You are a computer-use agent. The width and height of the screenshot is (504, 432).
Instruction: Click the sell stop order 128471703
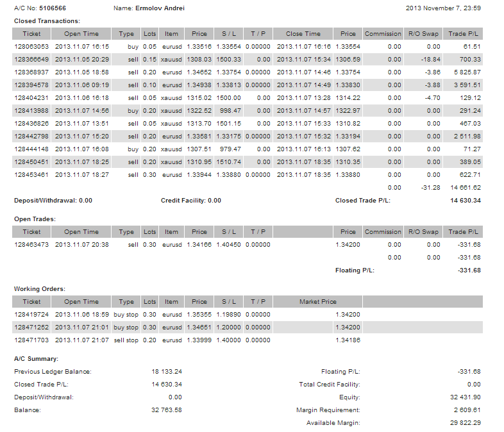(x=31, y=340)
